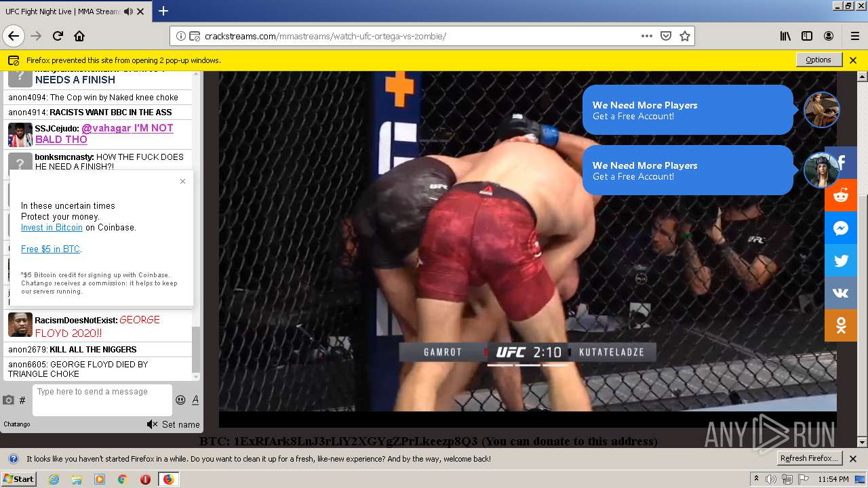The width and height of the screenshot is (868, 488).
Task: Open the Firefox hamburger menu
Action: 854,36
